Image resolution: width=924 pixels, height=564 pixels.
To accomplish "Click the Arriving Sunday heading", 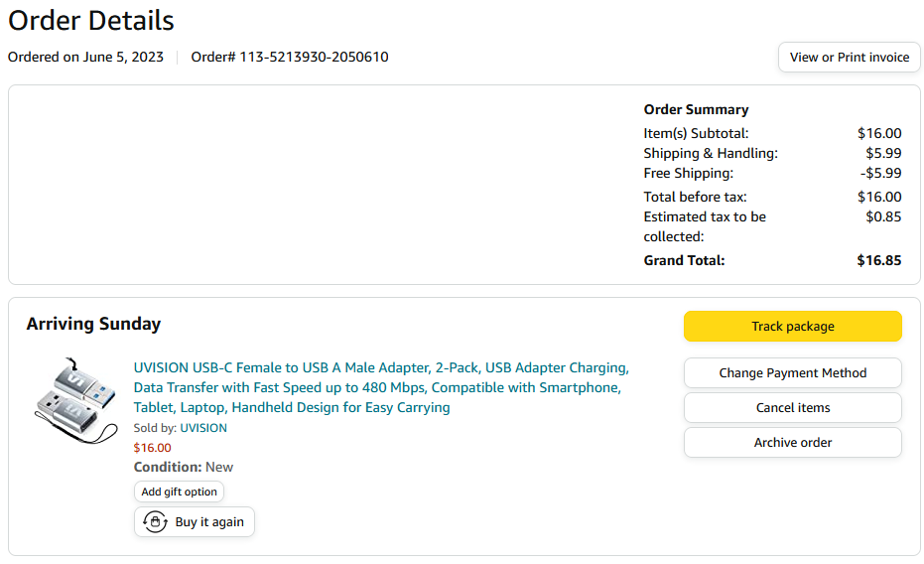I will click(x=93, y=324).
